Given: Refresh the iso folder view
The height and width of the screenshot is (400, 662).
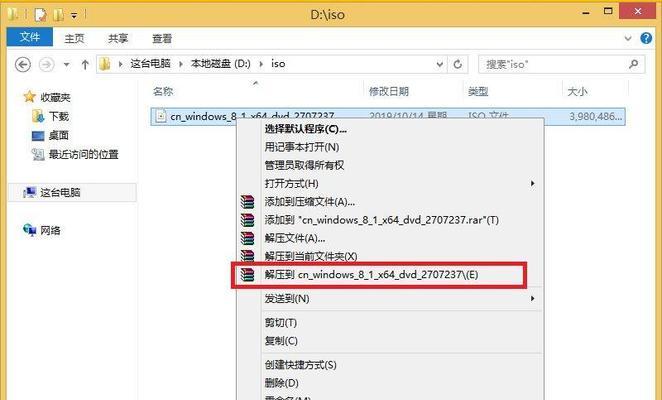Looking at the screenshot, I should (458, 65).
